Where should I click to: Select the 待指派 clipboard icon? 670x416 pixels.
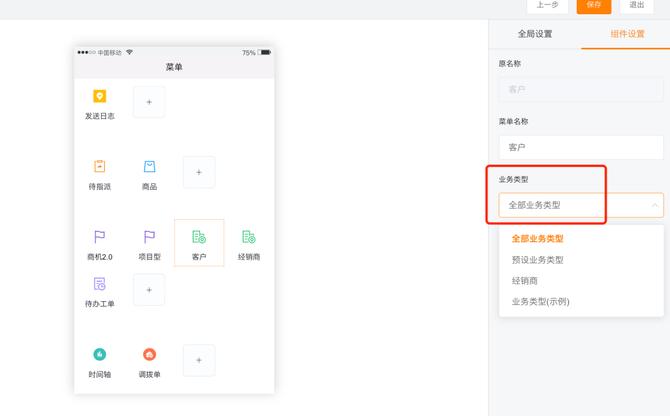99,167
